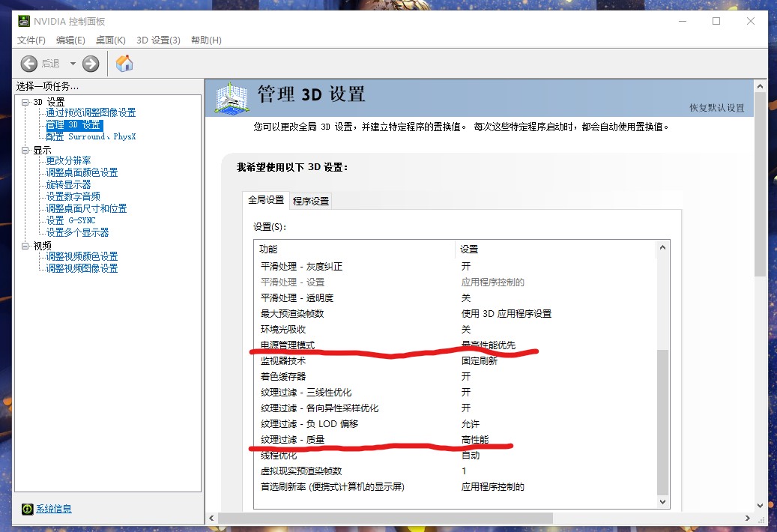Click the 最高性能优先 power mode value
This screenshot has width=777, height=532.
tap(488, 345)
